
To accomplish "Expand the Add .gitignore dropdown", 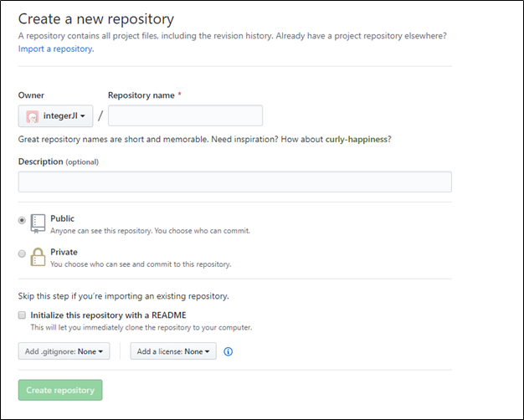I will pyautogui.click(x=64, y=351).
